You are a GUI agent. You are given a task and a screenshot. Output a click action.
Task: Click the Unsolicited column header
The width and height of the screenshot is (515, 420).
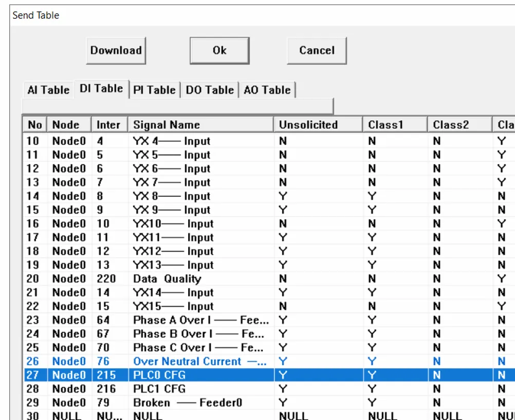(x=318, y=125)
